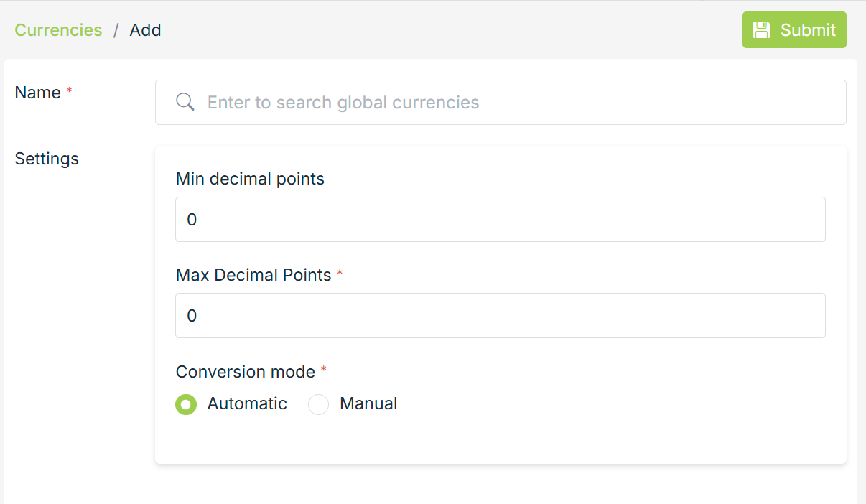
Task: Go back to Currencies breadcrumb link
Action: [58, 30]
